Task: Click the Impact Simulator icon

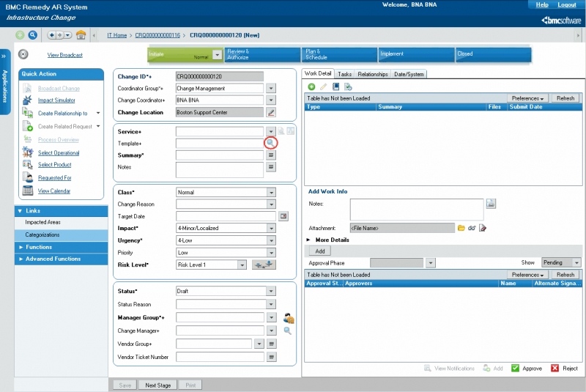Action: 27,100
